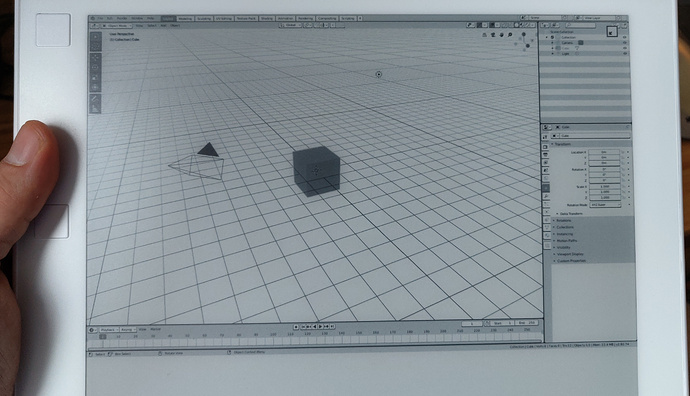
Task: Switch to the Sculpting workspace tab
Action: click(x=204, y=18)
